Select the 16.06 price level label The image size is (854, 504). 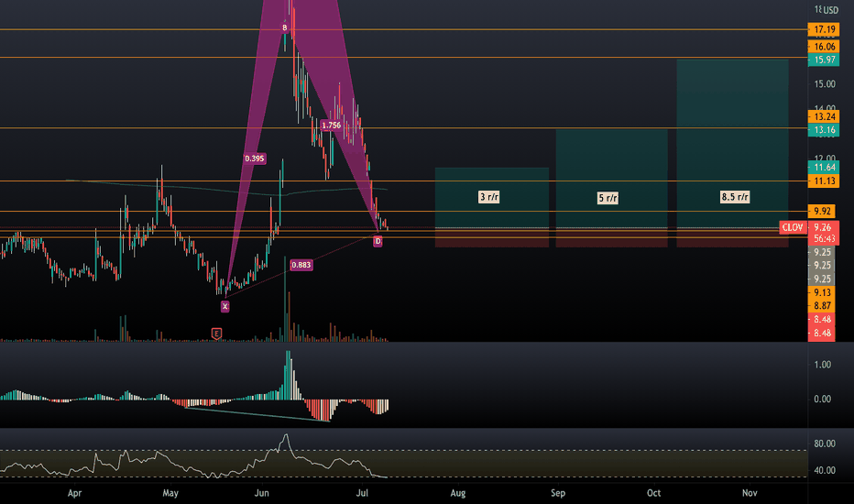pos(824,47)
